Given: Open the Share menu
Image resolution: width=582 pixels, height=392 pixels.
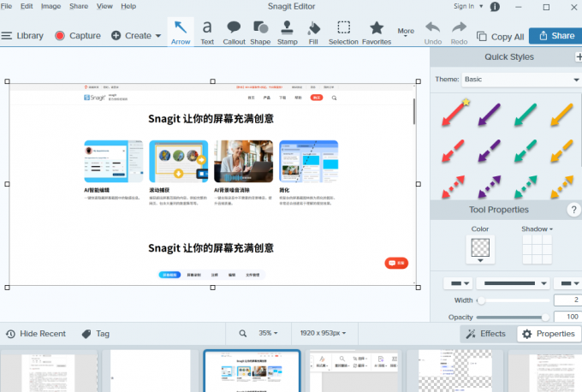Looking at the screenshot, I should tap(79, 6).
